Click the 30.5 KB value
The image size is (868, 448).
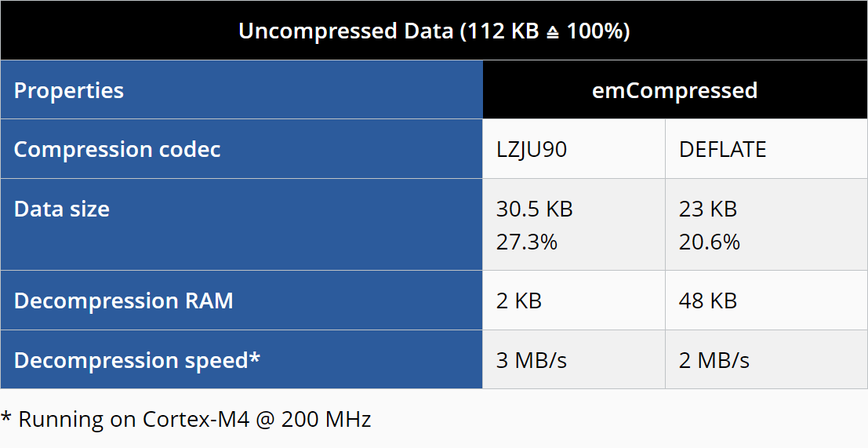(534, 209)
